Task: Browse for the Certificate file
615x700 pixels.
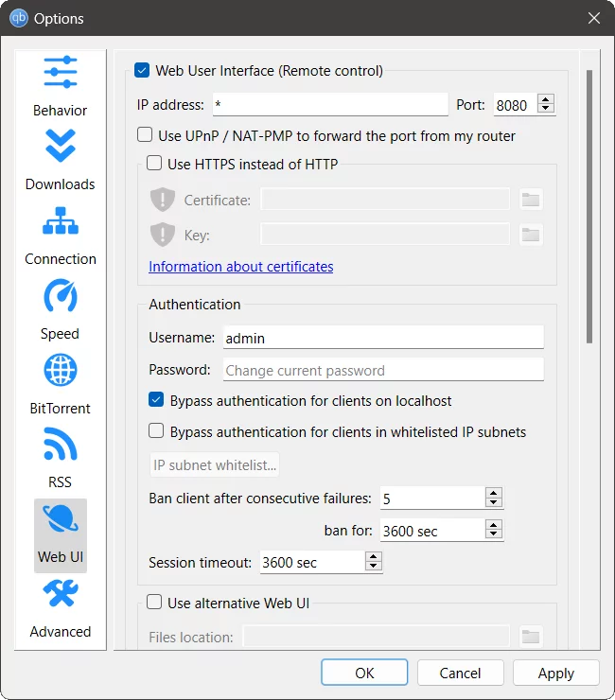Action: [531, 200]
